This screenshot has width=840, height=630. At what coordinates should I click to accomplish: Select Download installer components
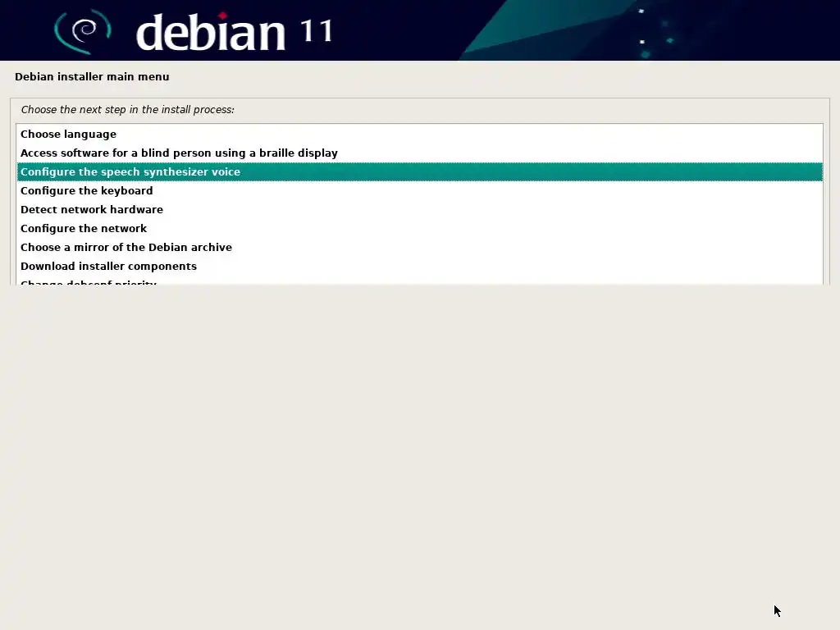(x=419, y=267)
